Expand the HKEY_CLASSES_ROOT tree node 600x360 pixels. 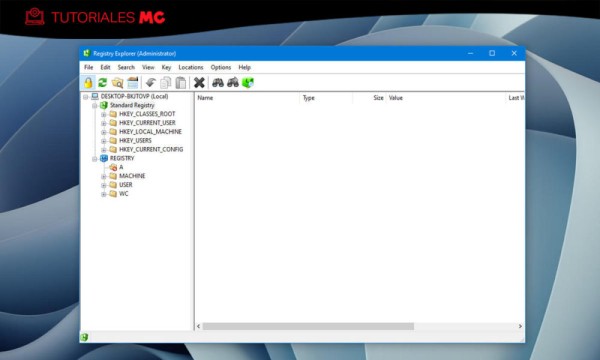pyautogui.click(x=103, y=114)
